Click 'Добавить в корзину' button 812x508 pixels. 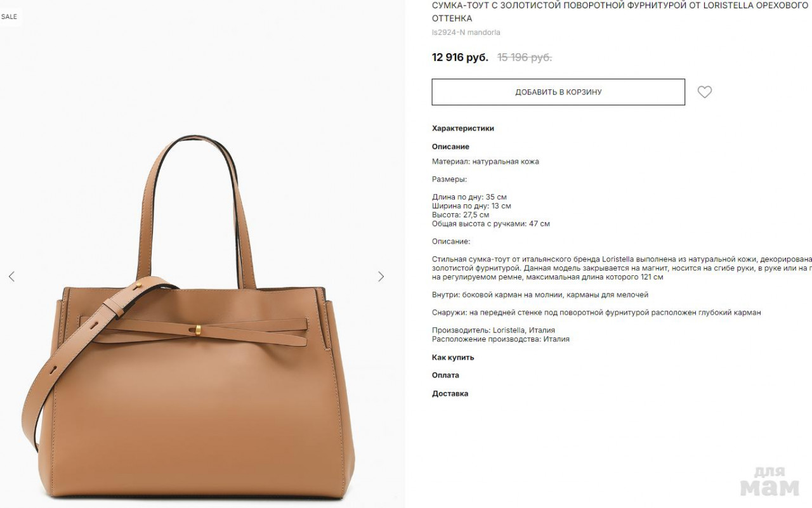pos(558,92)
